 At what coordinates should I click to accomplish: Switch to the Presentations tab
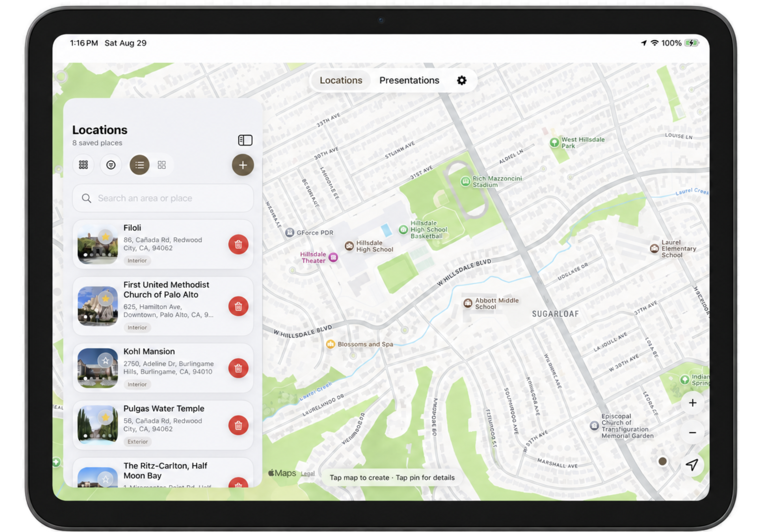coord(409,80)
